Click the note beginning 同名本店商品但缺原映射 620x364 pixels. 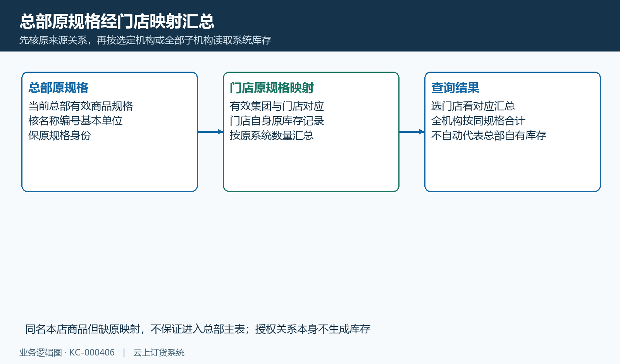(x=198, y=329)
